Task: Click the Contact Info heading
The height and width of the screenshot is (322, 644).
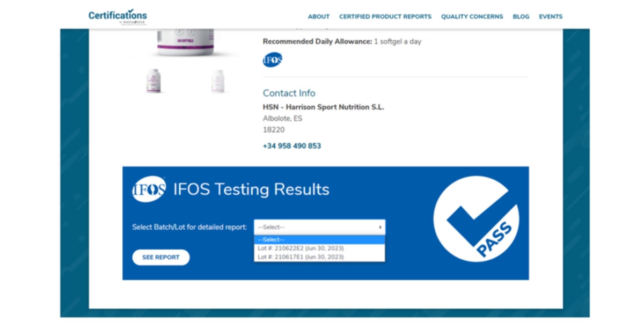Action: pyautogui.click(x=289, y=93)
